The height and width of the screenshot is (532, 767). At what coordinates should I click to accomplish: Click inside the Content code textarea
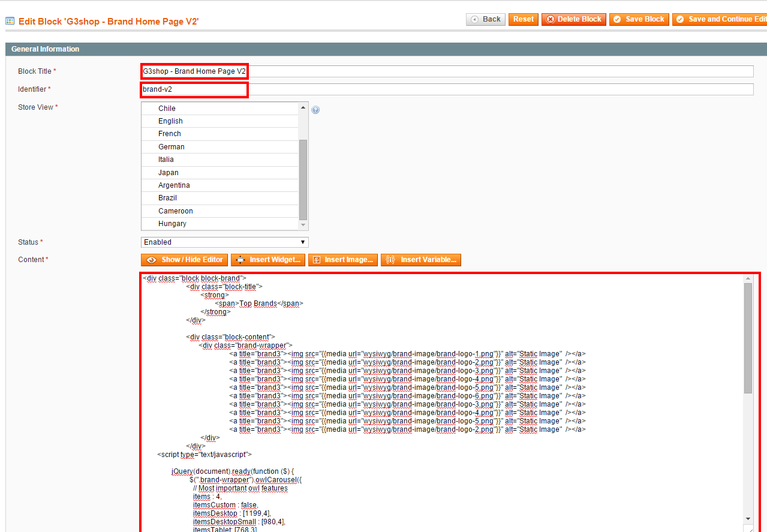(x=443, y=402)
